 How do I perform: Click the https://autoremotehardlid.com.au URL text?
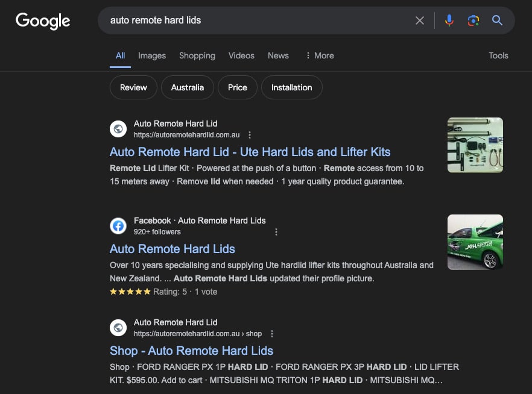pos(186,135)
